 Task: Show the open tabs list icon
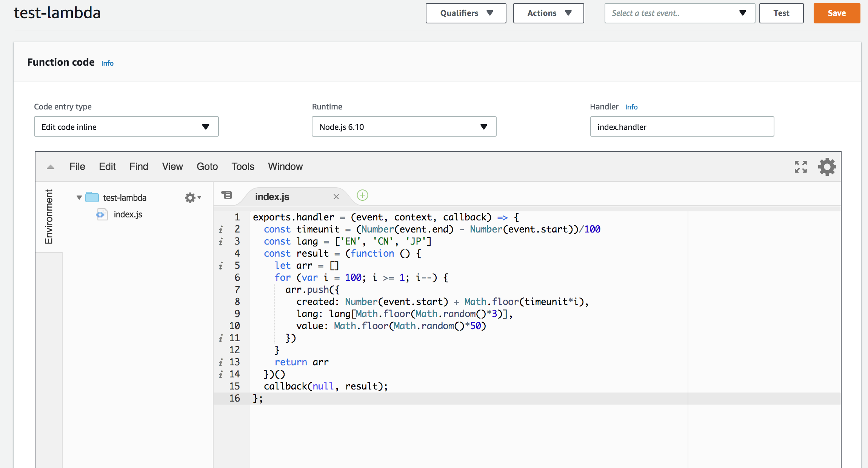pos(227,195)
